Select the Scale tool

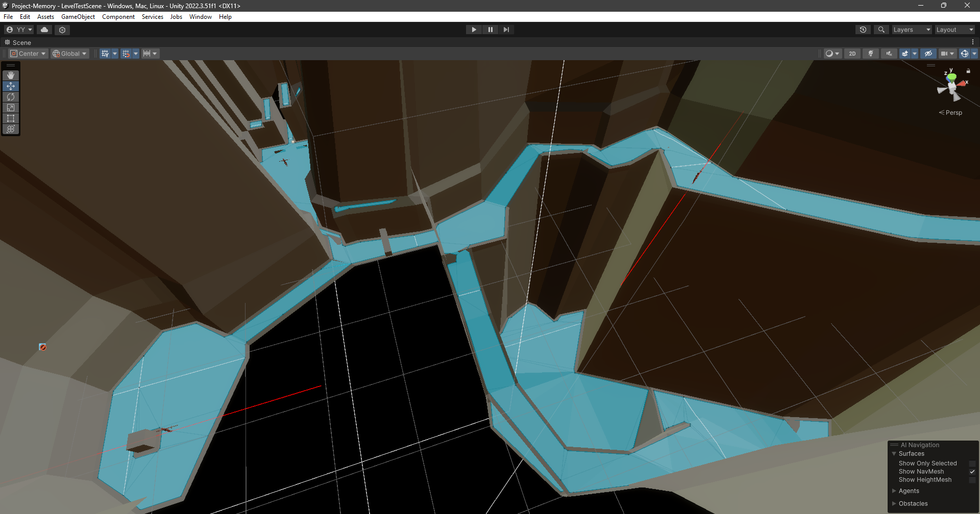coord(10,108)
